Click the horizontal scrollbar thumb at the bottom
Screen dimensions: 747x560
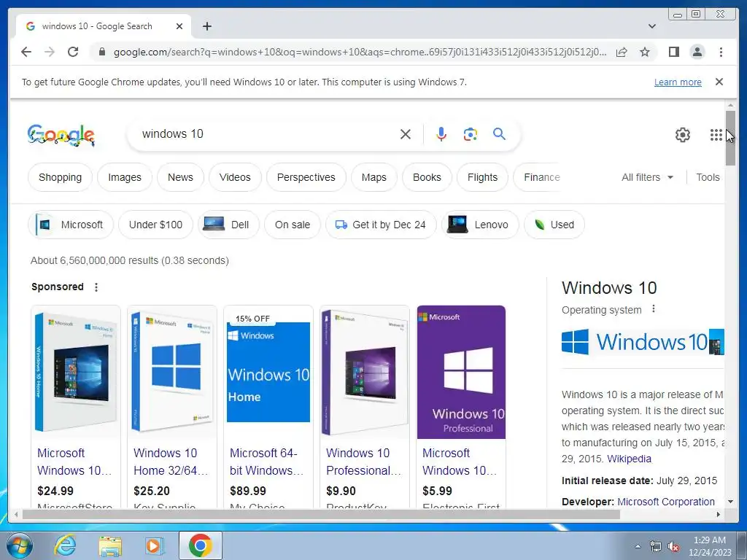[x=321, y=514]
